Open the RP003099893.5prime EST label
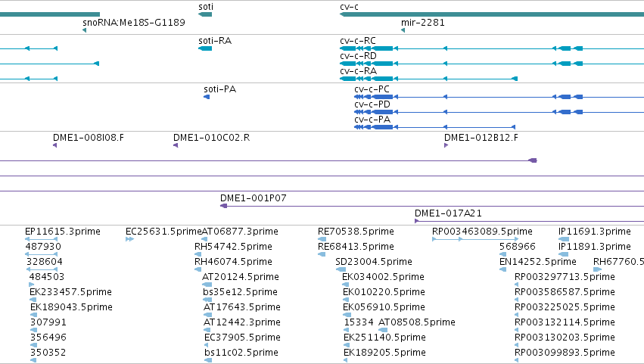 click(x=565, y=353)
